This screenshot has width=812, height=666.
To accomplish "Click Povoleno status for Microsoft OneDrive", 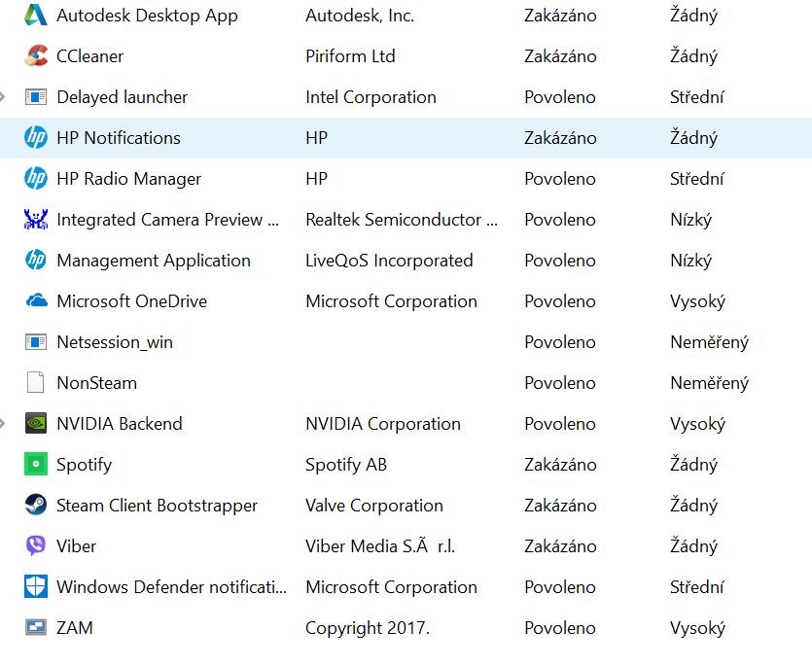I will click(559, 300).
